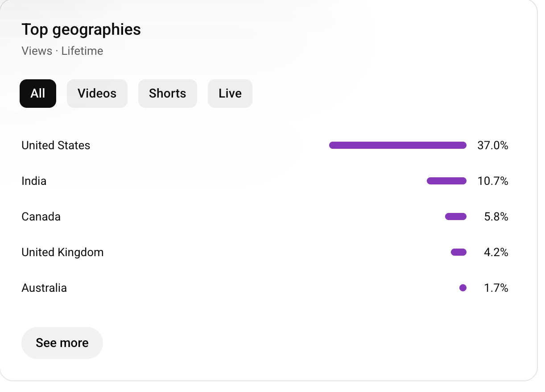The image size is (545, 392).
Task: Click the 1.7% value for Australia
Action: [496, 288]
